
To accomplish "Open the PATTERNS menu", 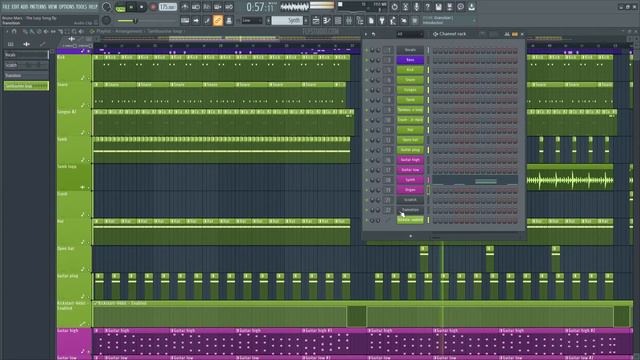I will click(x=38, y=7).
